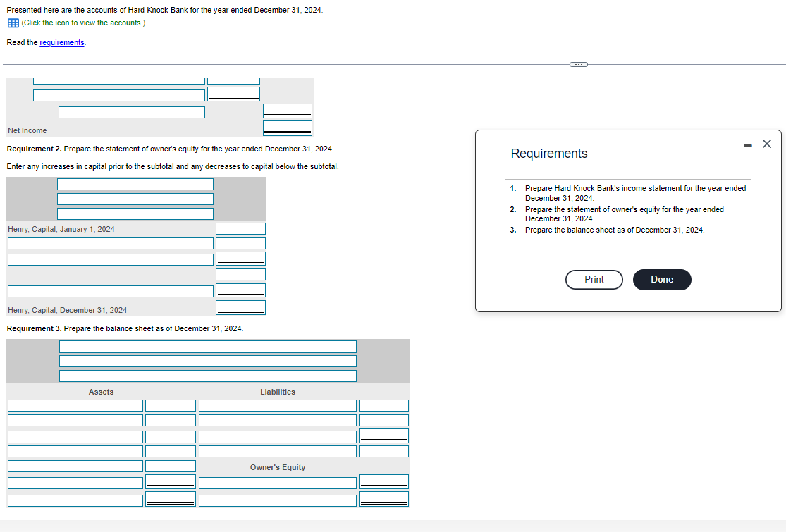
Task: Click the first account field under Liabilities
Action: (277, 404)
